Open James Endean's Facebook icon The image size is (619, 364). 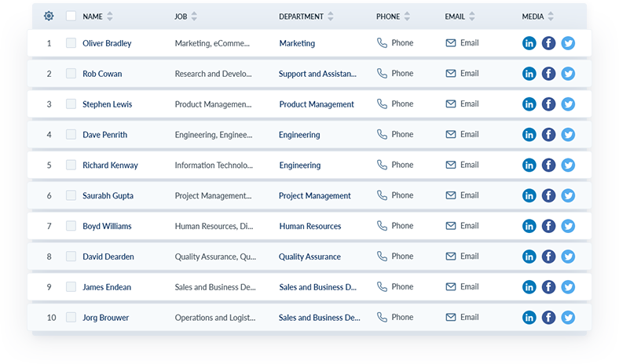point(548,286)
